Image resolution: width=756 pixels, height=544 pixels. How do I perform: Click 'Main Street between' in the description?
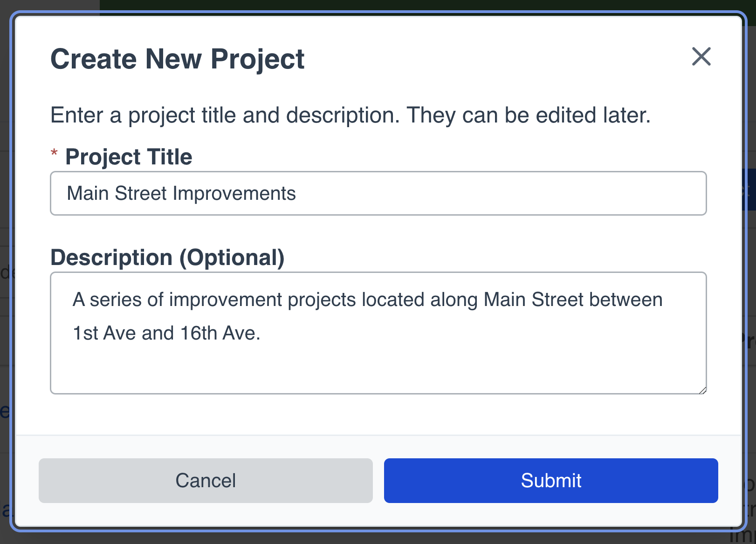tap(573, 300)
